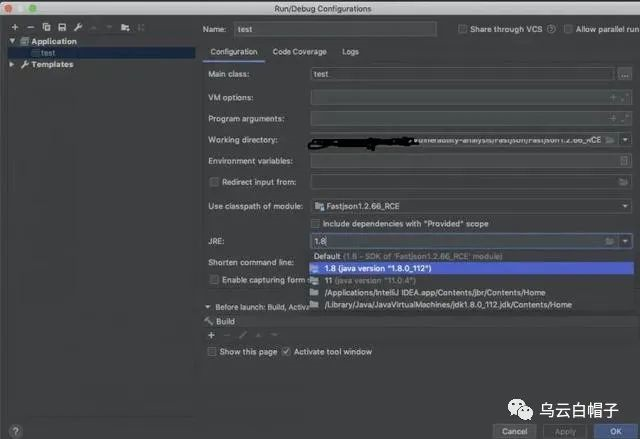Switch to the Configuration tab
The image size is (640, 439).
234,52
